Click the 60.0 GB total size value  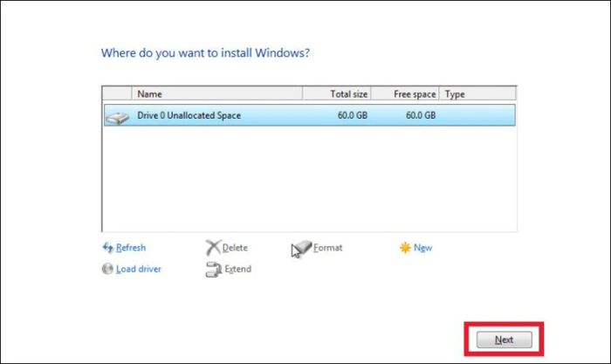[x=353, y=115]
